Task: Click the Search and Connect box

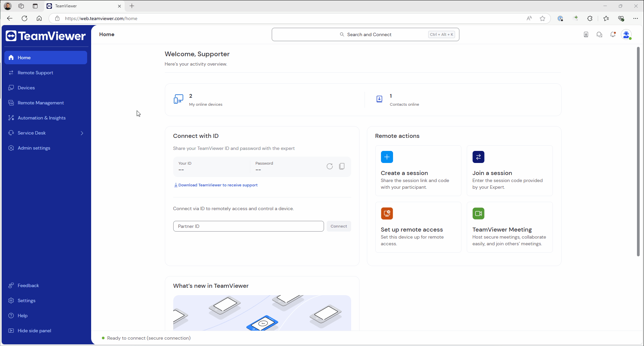Action: click(365, 34)
